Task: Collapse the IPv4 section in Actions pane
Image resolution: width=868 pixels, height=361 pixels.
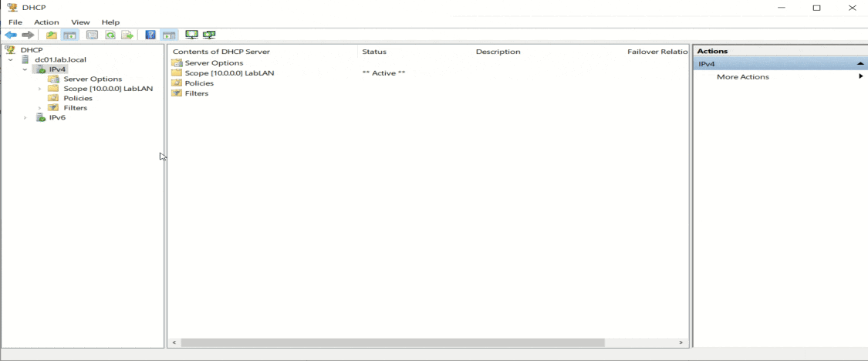Action: (x=860, y=64)
